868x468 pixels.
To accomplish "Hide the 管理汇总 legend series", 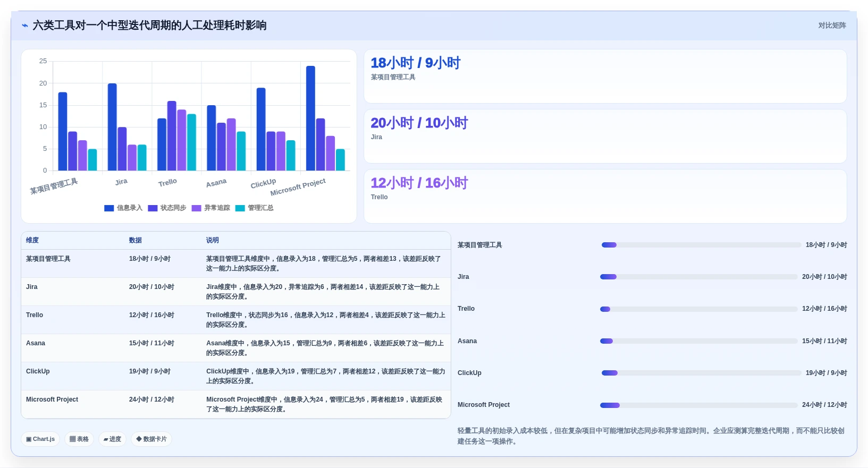I will [x=255, y=208].
